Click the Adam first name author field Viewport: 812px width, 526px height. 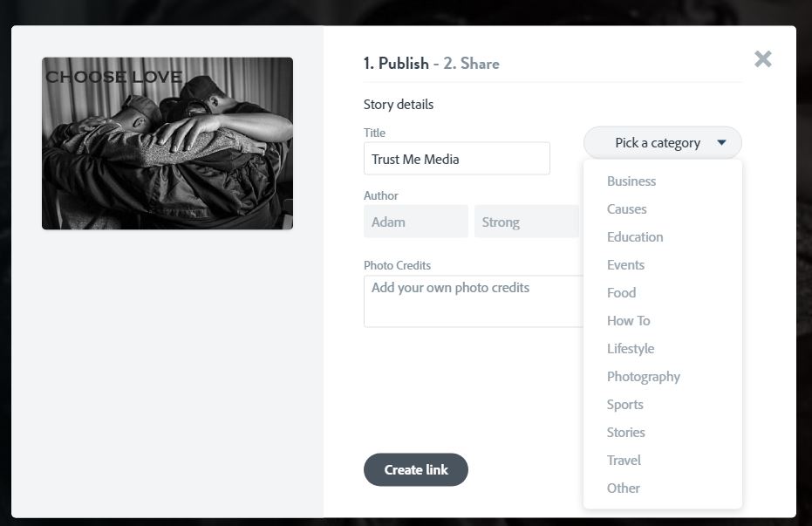click(x=415, y=222)
